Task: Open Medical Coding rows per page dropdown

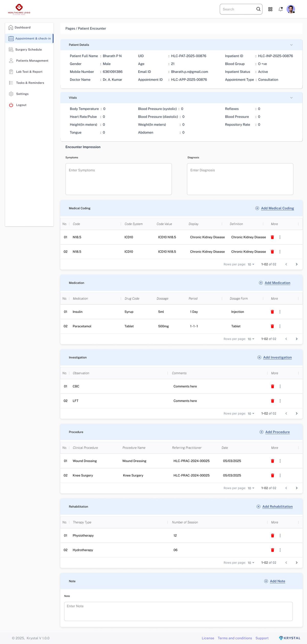Action: [251, 264]
